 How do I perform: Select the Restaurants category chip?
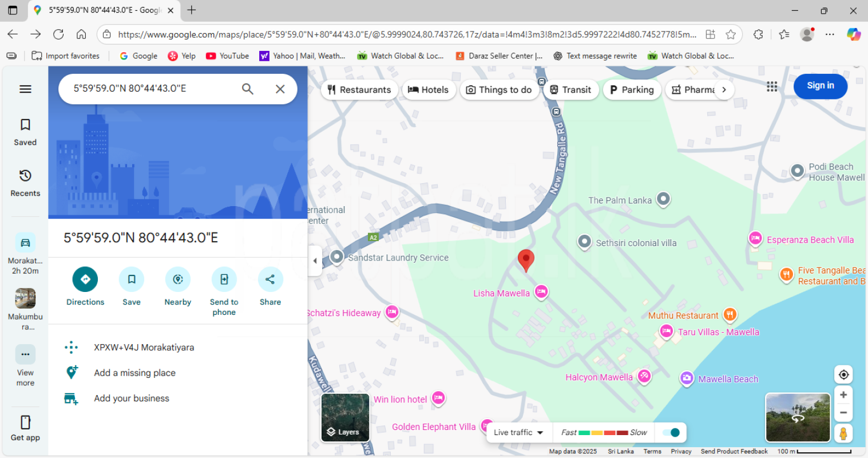click(x=359, y=90)
